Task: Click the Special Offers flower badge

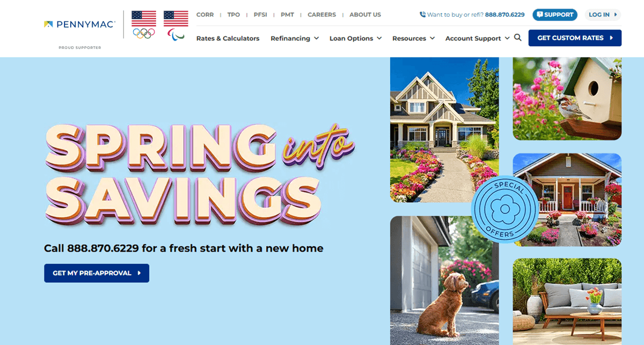Action: pos(504,209)
